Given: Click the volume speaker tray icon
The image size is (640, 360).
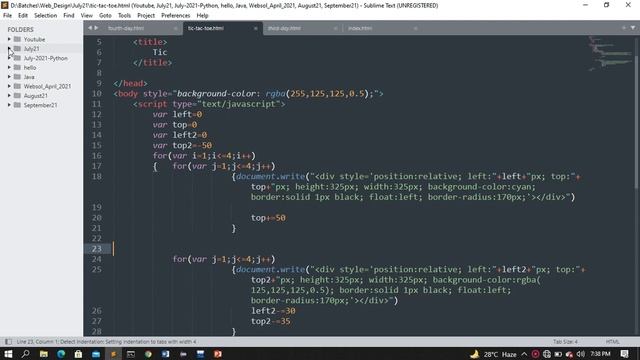Looking at the screenshot, I should click(581, 354).
